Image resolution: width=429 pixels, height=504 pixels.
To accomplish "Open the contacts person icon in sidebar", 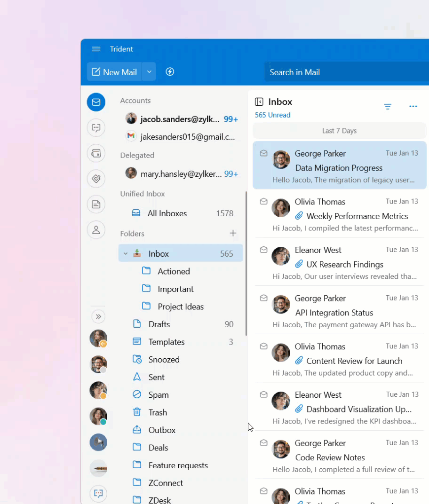I will tap(96, 230).
